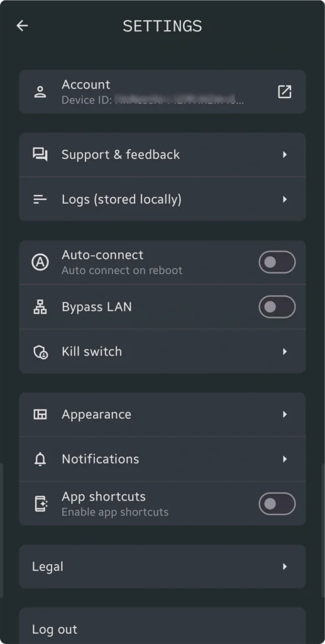Enable the Auto-connect toggle
The image size is (325, 644).
277,262
